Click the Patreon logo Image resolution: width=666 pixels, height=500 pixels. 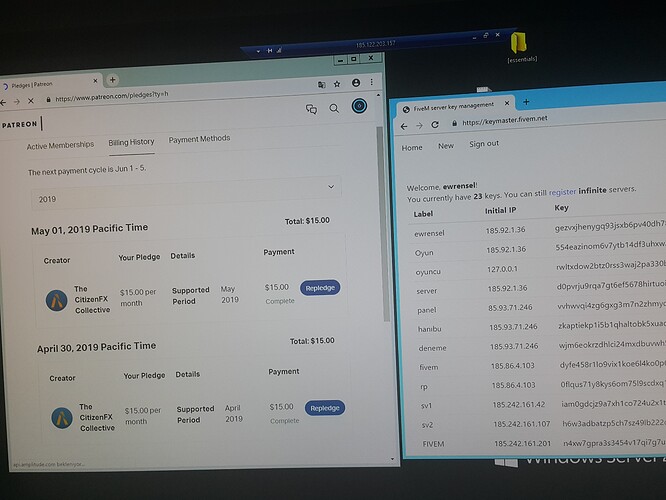20,124
